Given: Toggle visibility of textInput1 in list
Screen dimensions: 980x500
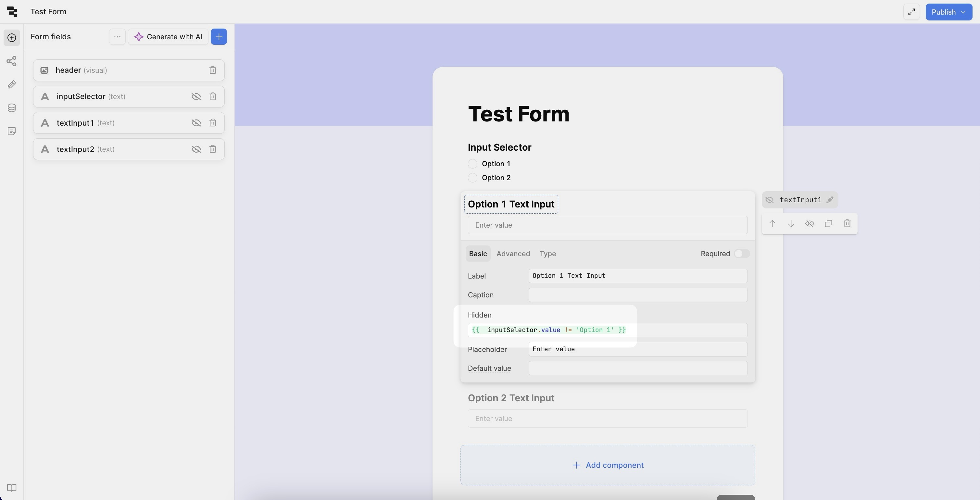Looking at the screenshot, I should click(x=196, y=123).
